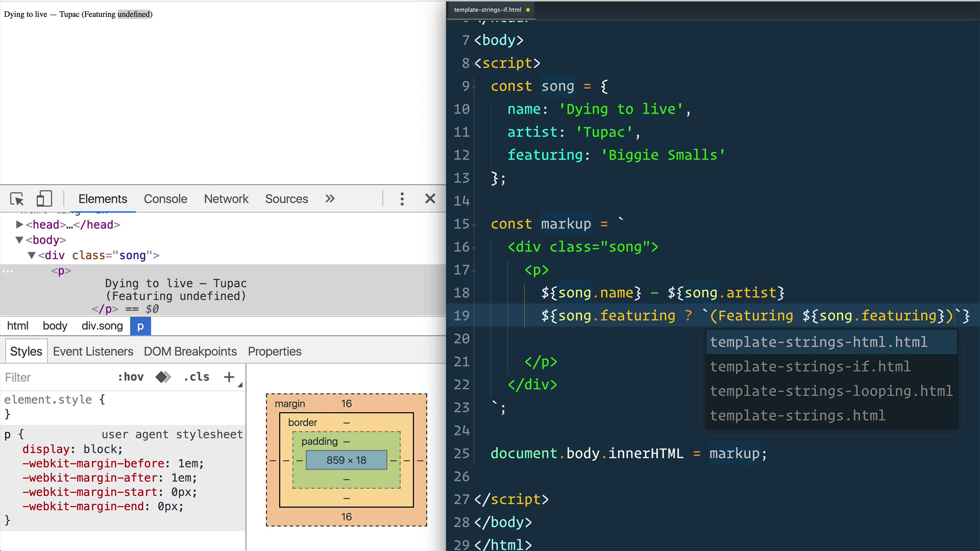Select html in the breadcrumb bar
This screenshot has height=551, width=980.
[18, 326]
